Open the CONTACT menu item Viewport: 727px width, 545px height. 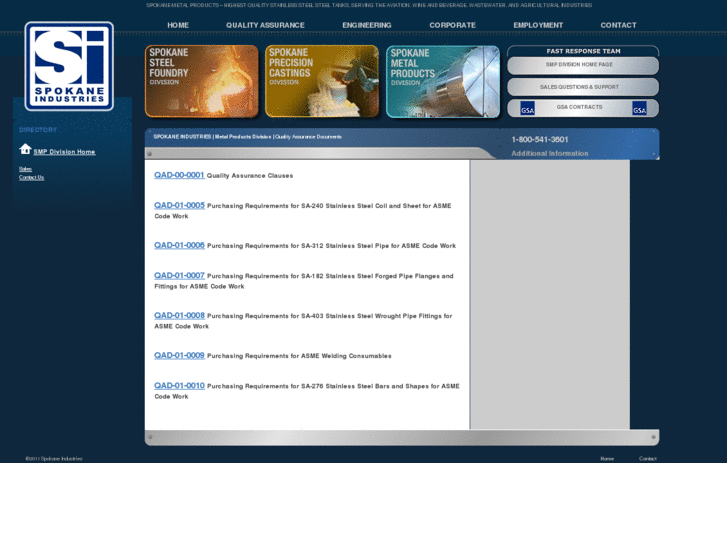point(619,25)
